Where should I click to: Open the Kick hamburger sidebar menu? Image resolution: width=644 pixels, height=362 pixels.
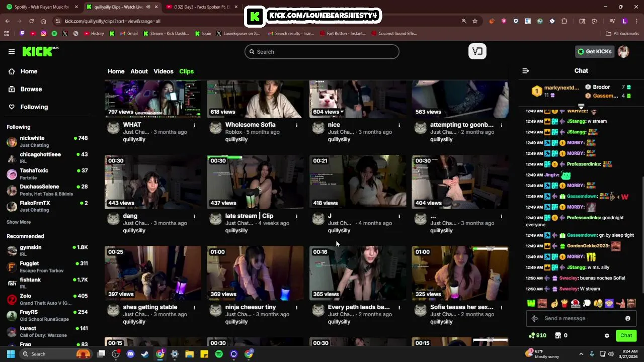[x=12, y=51]
